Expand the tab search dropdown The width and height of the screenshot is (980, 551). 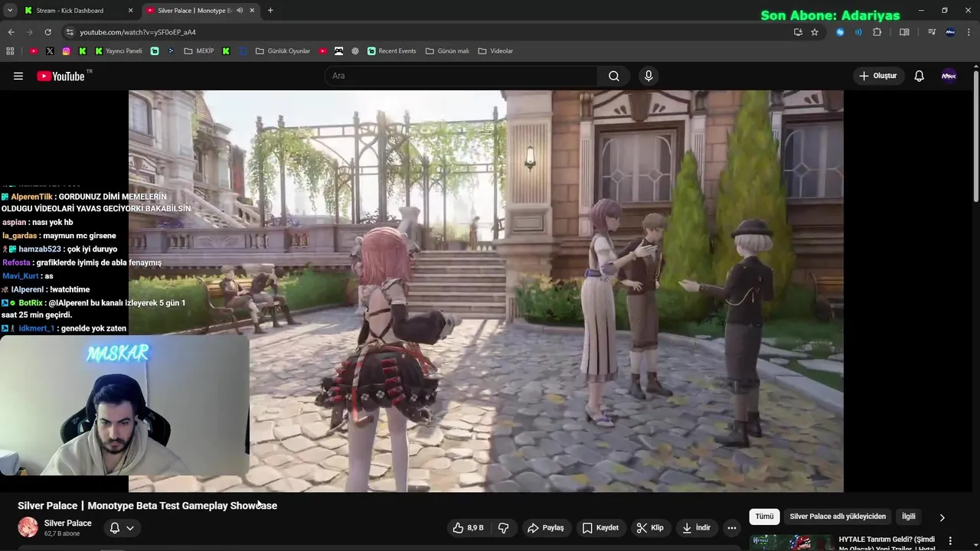click(10, 11)
